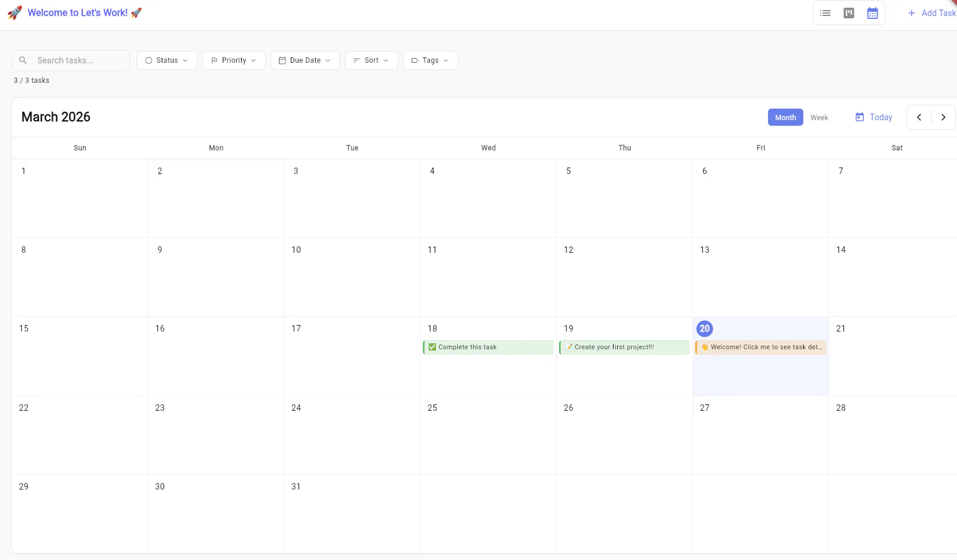This screenshot has height=560, width=957.
Task: Select March 9 on calendar
Action: 160,250
